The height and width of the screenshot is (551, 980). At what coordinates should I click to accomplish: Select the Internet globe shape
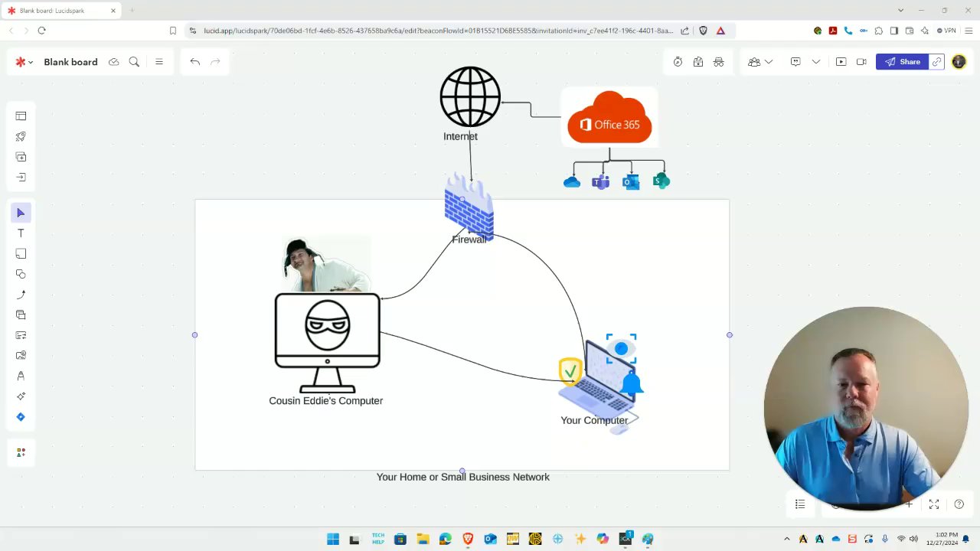click(470, 97)
